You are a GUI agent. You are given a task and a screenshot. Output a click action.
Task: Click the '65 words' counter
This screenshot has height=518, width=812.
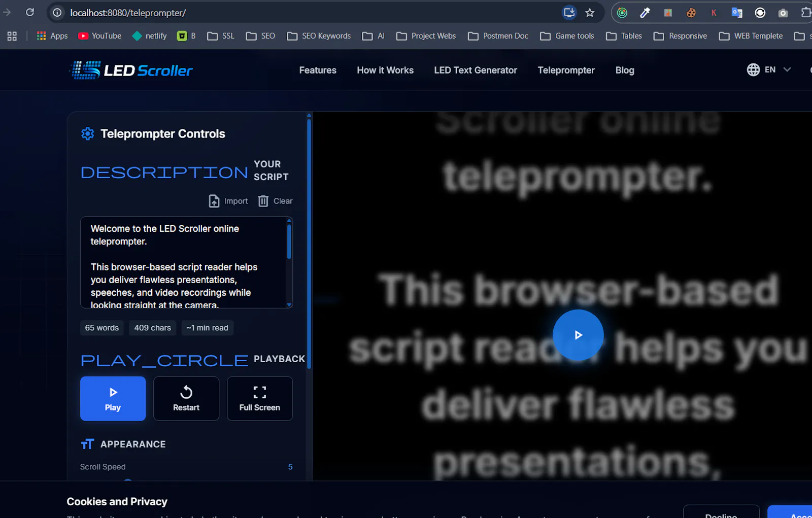[x=102, y=328]
